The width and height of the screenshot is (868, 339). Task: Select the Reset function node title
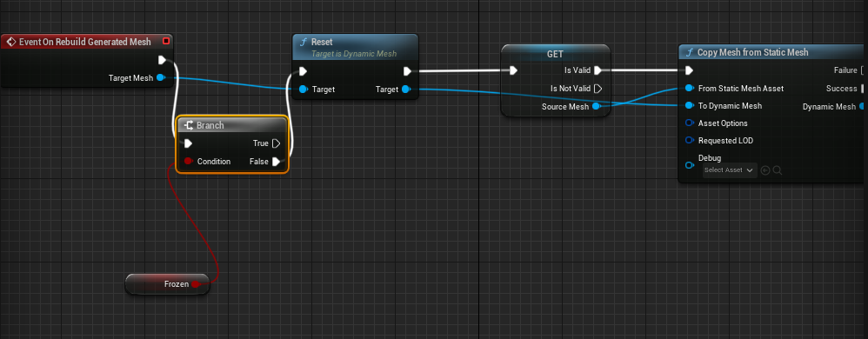[x=322, y=42]
